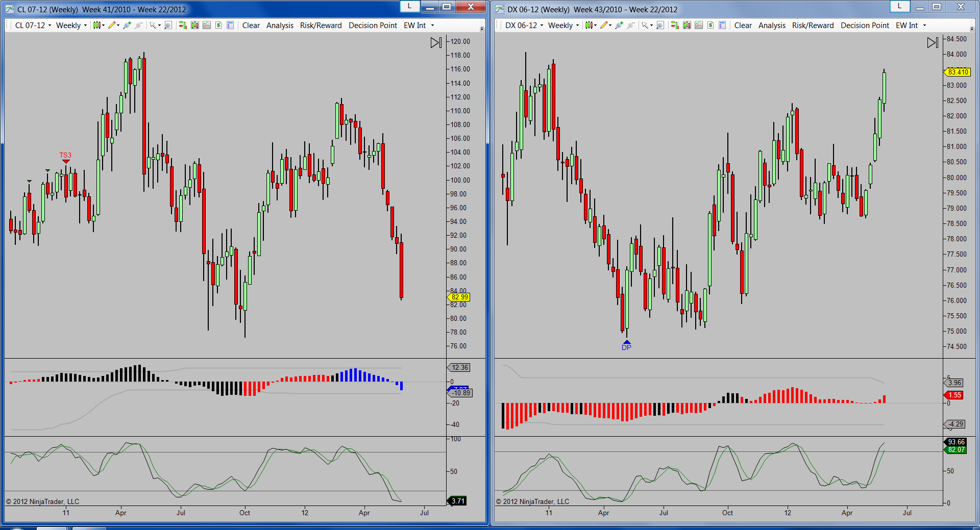This screenshot has height=530, width=980.
Task: Open red-green chart trader icon in CL toolbar
Action: (x=183, y=25)
